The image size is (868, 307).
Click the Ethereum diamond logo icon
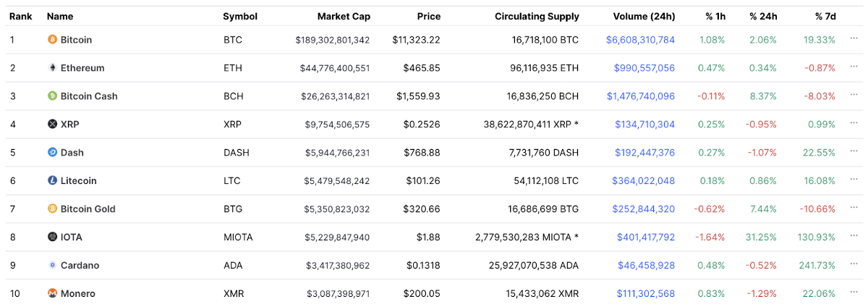click(x=52, y=68)
